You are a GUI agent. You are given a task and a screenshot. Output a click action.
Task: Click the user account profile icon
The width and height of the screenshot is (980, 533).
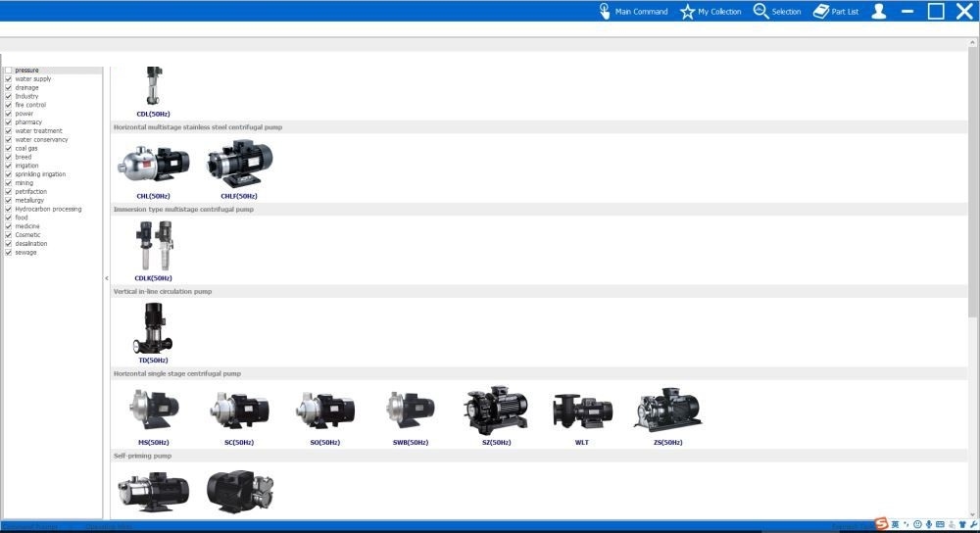point(879,12)
